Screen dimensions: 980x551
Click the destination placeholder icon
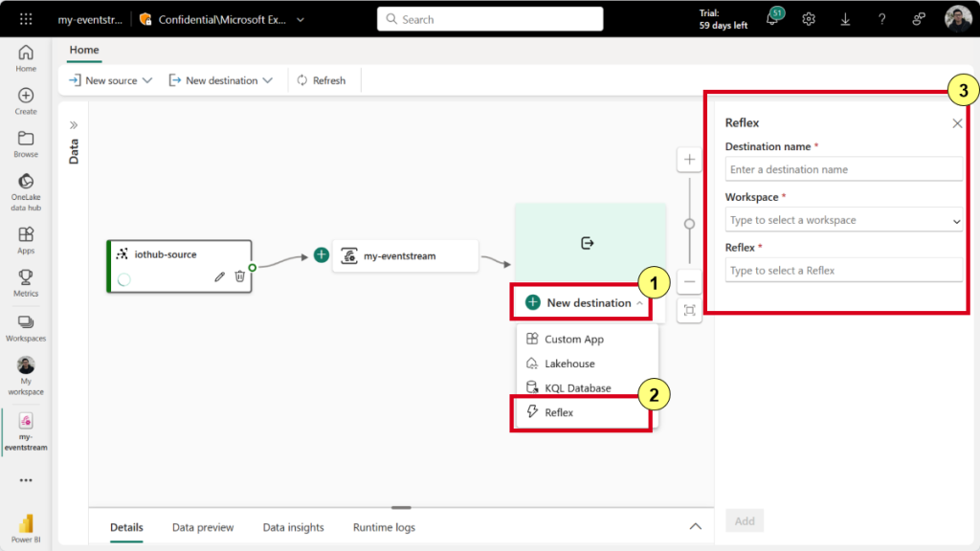(587, 243)
